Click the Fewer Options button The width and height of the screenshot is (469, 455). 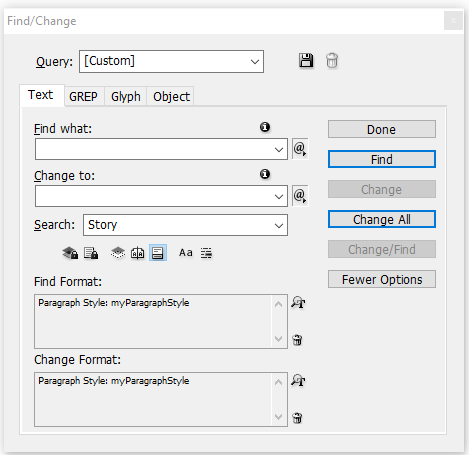[382, 279]
